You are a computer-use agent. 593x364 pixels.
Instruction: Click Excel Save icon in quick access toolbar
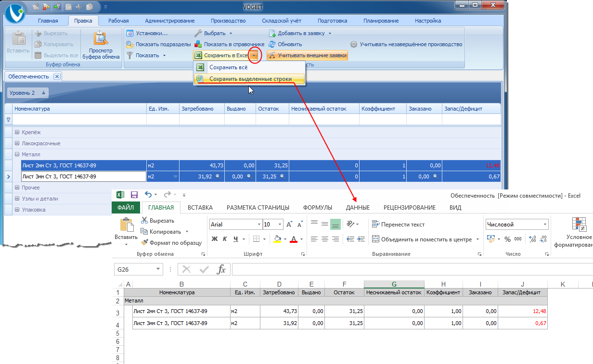[134, 195]
